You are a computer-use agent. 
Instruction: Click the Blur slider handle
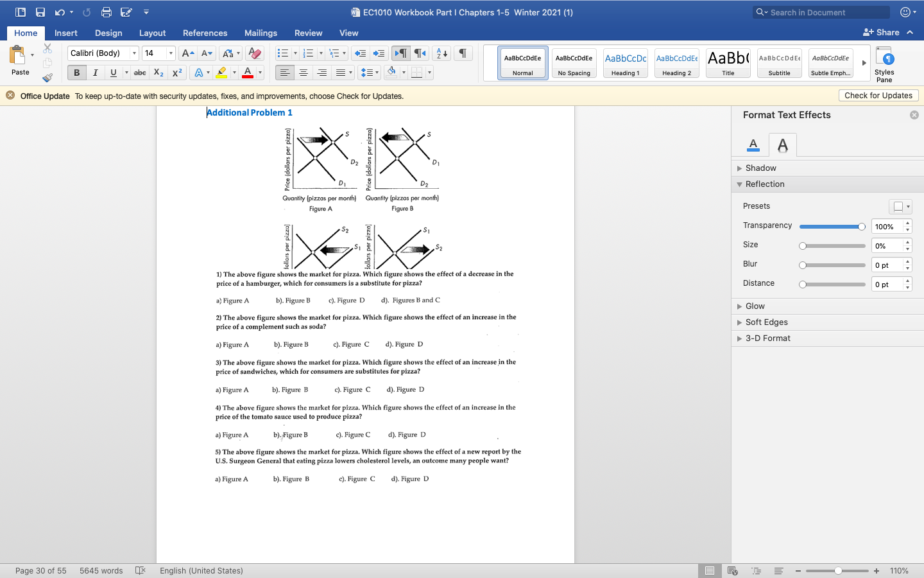click(x=803, y=265)
